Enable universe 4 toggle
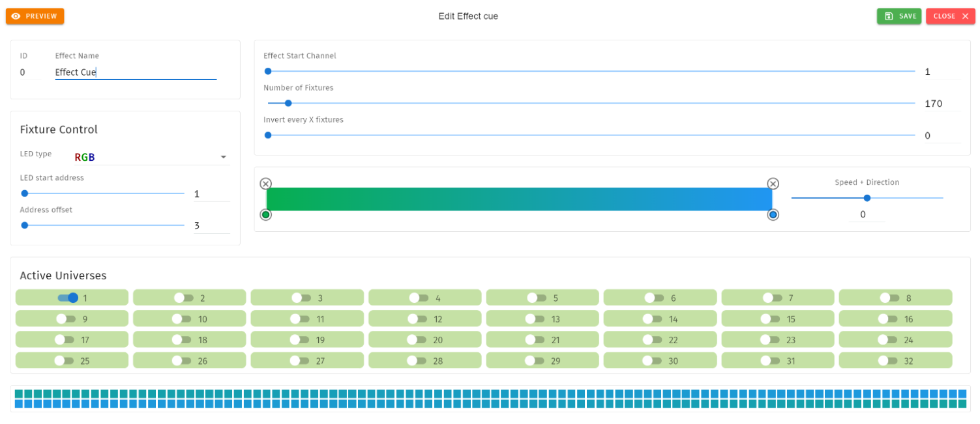 tap(419, 298)
